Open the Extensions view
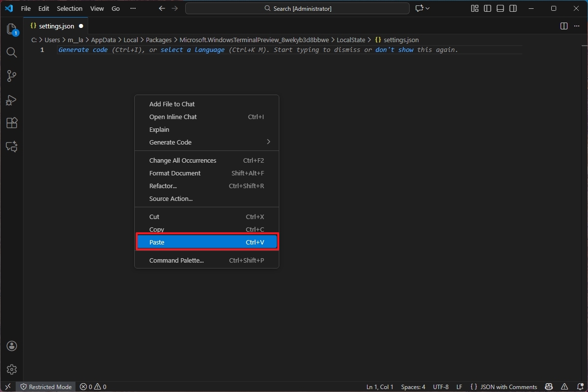This screenshot has width=588, height=392. 12,123
